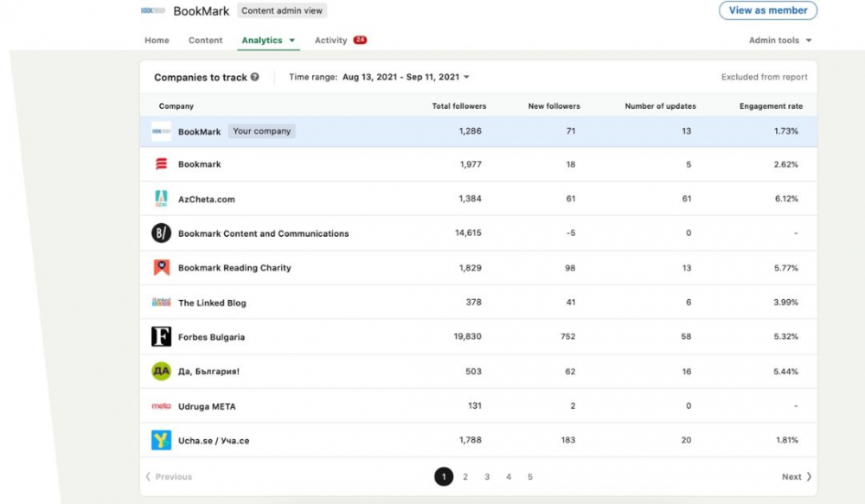Click the Bookmark Content and Communications logo
The width and height of the screenshot is (865, 504).
161,233
